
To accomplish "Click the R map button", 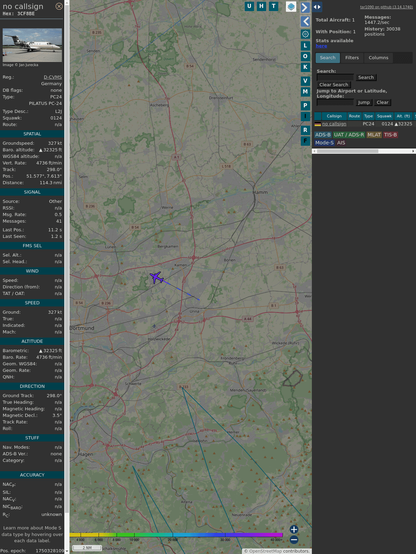I will 305,130.
